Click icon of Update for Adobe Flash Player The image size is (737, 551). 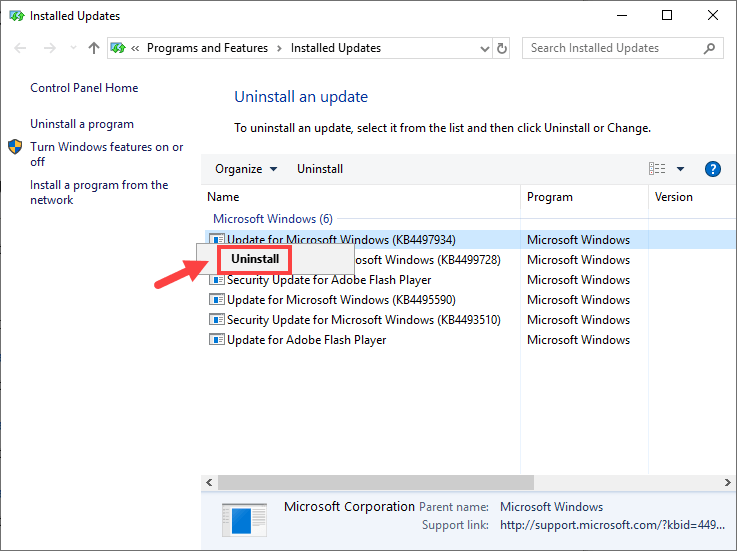tap(217, 339)
